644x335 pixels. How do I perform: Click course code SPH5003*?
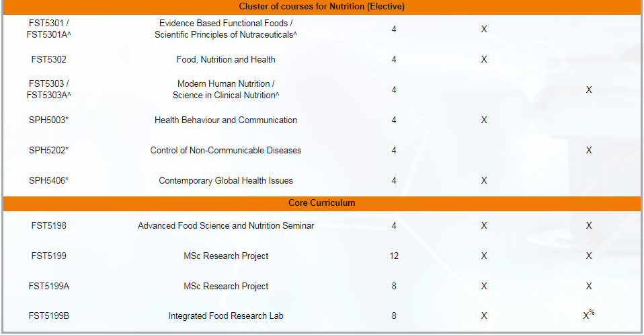tap(48, 120)
